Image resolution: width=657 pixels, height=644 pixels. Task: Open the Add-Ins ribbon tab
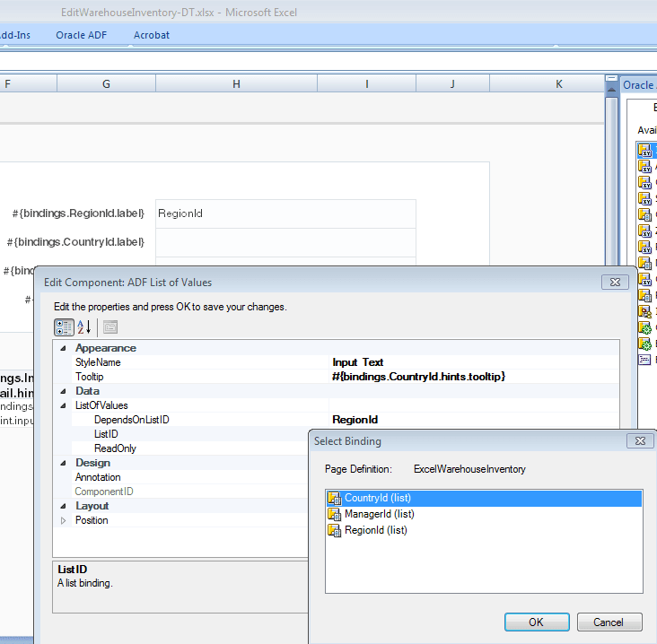pos(15,35)
